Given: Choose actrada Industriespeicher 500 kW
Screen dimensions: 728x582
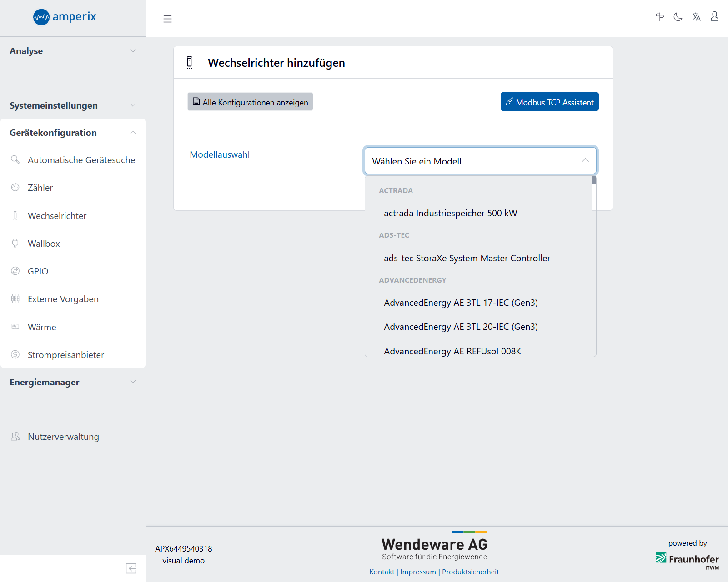Looking at the screenshot, I should [x=450, y=213].
